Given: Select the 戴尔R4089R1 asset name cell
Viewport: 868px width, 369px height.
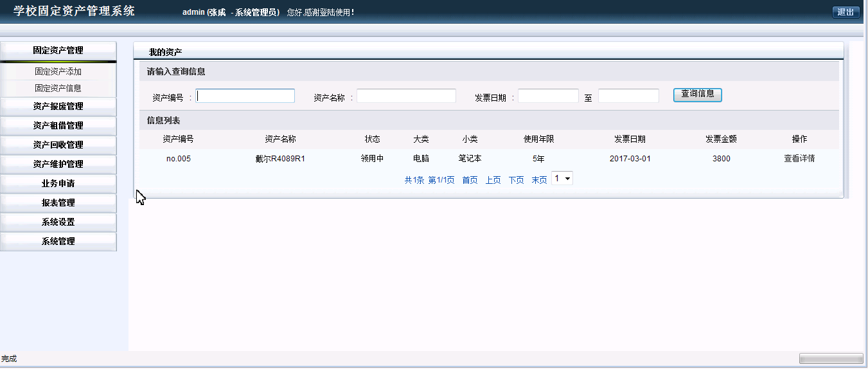Looking at the screenshot, I should coord(280,159).
